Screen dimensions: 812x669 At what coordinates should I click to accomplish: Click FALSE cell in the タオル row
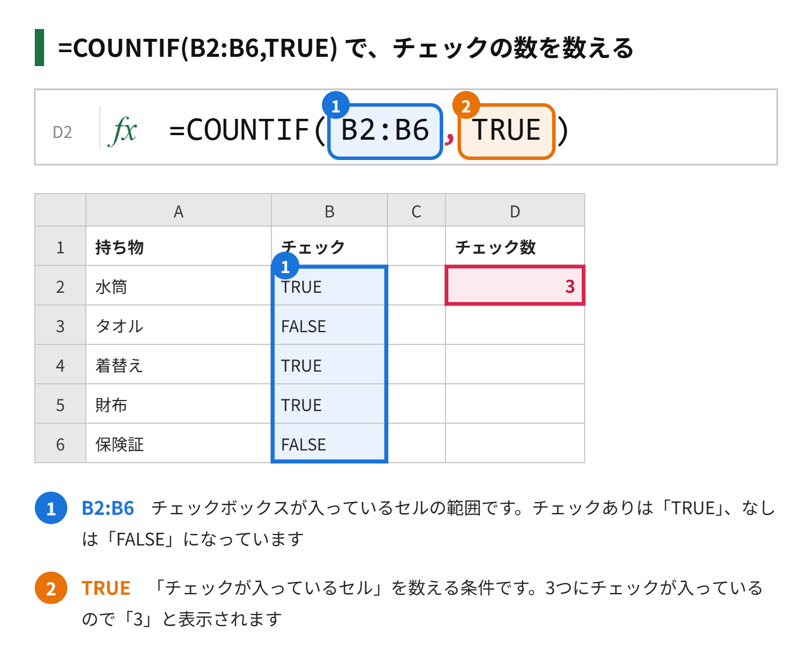pyautogui.click(x=329, y=325)
